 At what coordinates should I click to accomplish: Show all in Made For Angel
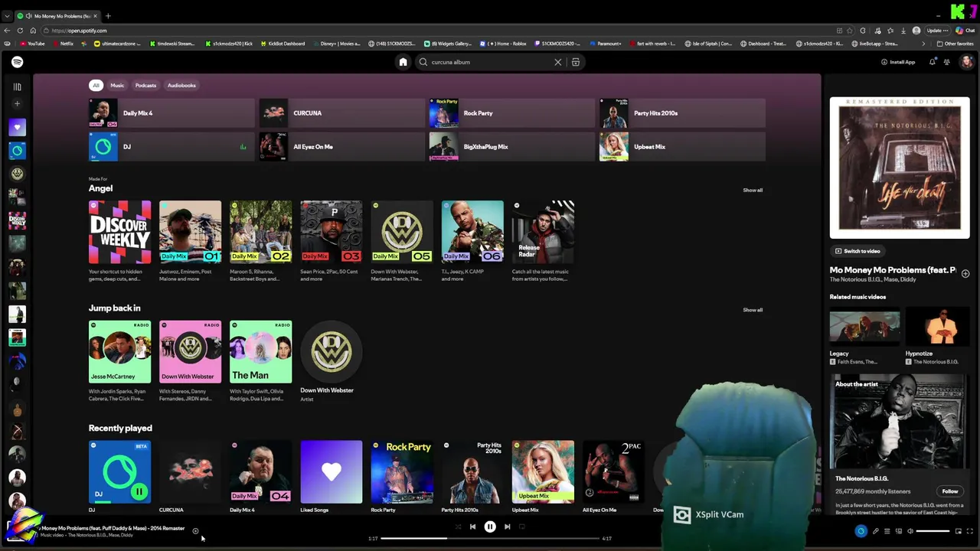pos(753,190)
